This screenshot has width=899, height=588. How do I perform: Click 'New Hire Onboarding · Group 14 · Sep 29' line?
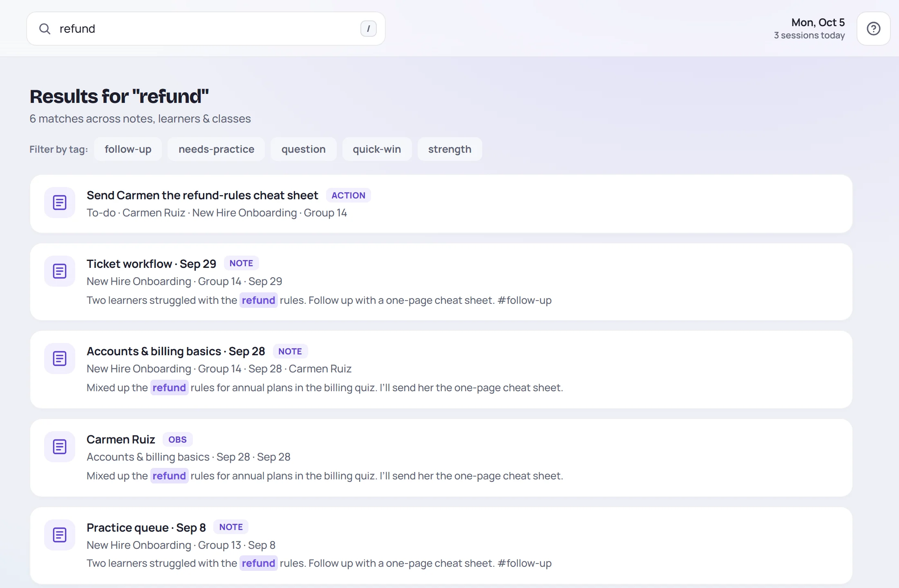[x=184, y=281]
